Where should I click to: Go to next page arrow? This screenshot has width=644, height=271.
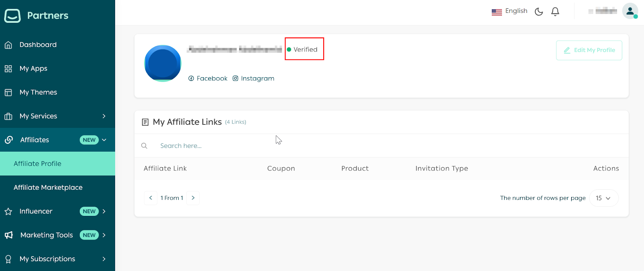(193, 198)
